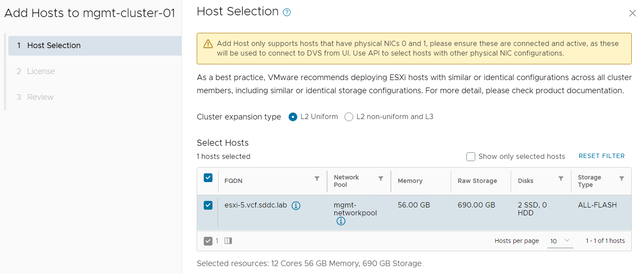Click the RESET FILTER link
The height and width of the screenshot is (274, 644).
tap(602, 156)
